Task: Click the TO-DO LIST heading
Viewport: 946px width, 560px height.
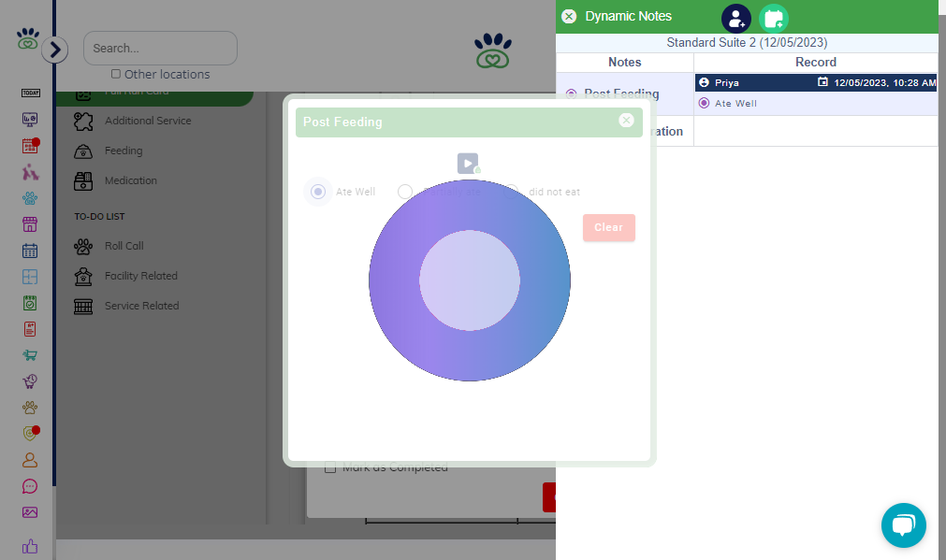Action: (99, 216)
